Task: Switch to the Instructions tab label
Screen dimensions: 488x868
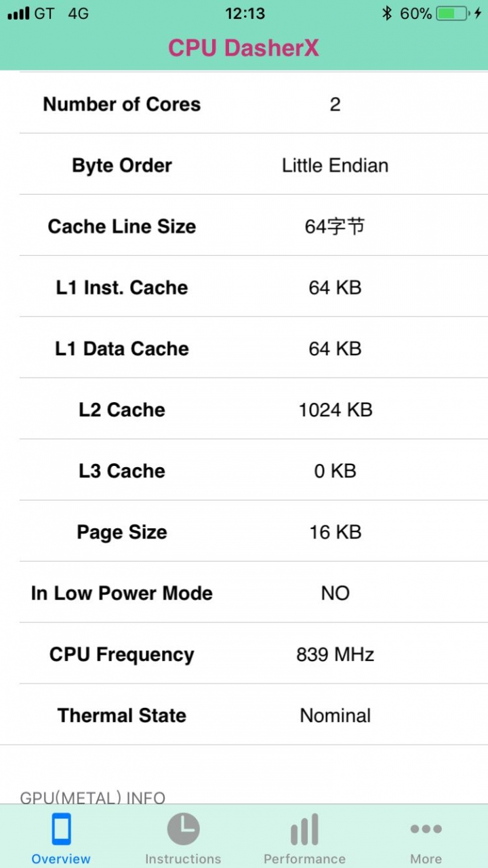Action: coord(183,859)
